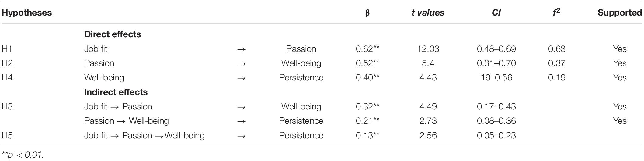Select the 2.56 t value
The width and height of the screenshot is (644, 161).
[428, 135]
